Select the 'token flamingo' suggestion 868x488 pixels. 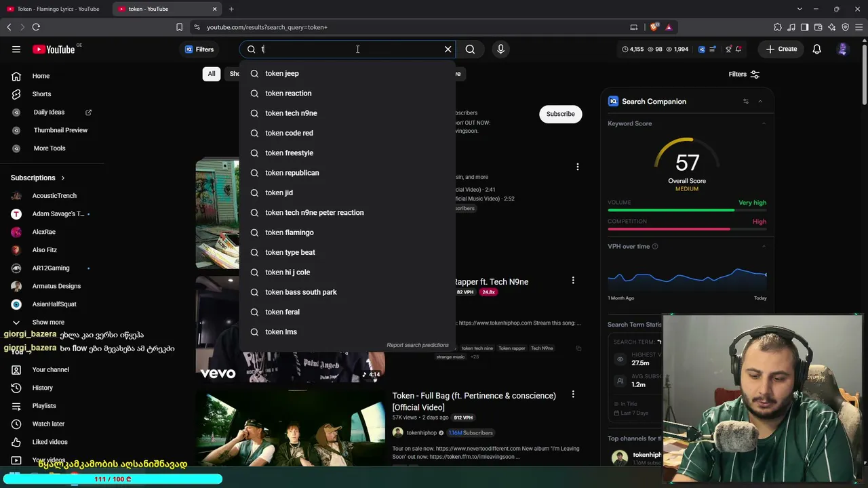[x=347, y=232]
